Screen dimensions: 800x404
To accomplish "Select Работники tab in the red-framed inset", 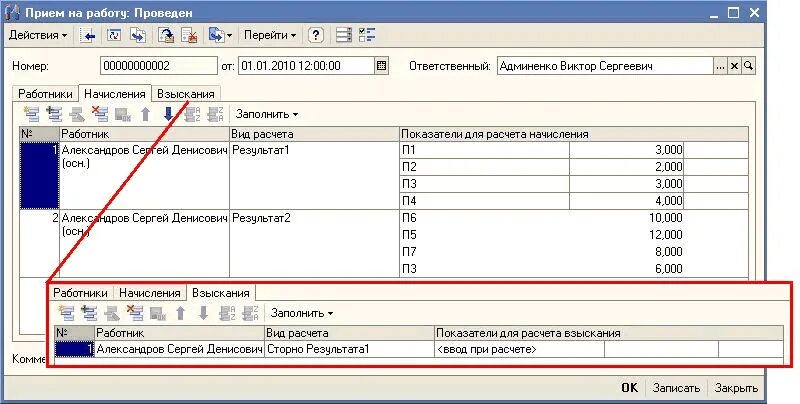I will click(81, 293).
